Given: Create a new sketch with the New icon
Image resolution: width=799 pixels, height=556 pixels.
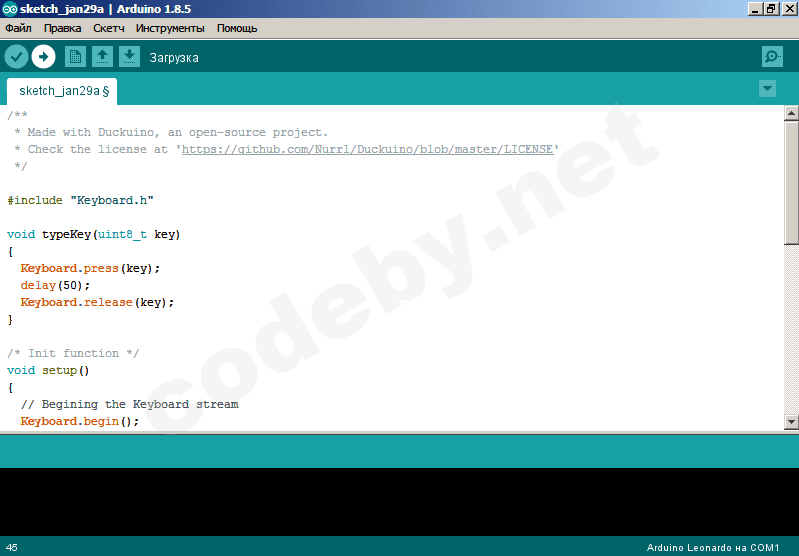Looking at the screenshot, I should [75, 57].
